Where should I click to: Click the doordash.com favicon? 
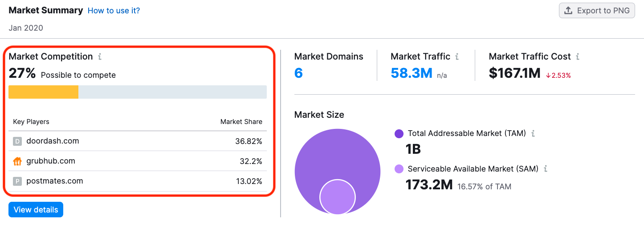click(x=17, y=141)
